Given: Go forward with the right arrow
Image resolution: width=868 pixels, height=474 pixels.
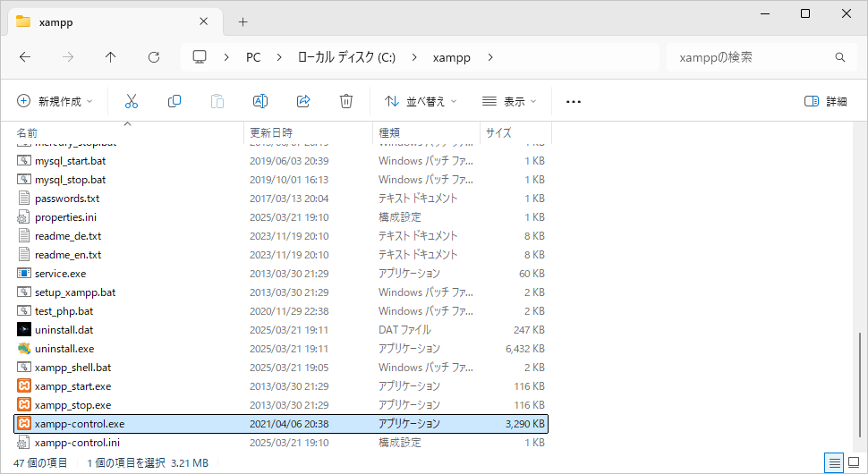Looking at the screenshot, I should coord(68,57).
